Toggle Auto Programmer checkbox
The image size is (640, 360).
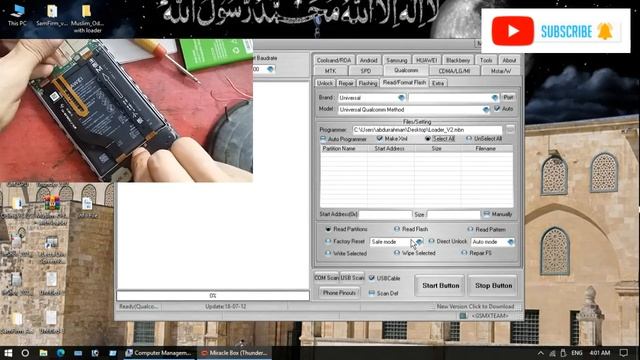[323, 139]
